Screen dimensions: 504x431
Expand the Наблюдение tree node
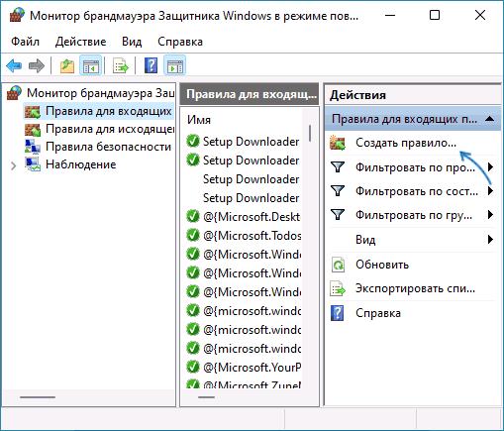click(x=13, y=165)
